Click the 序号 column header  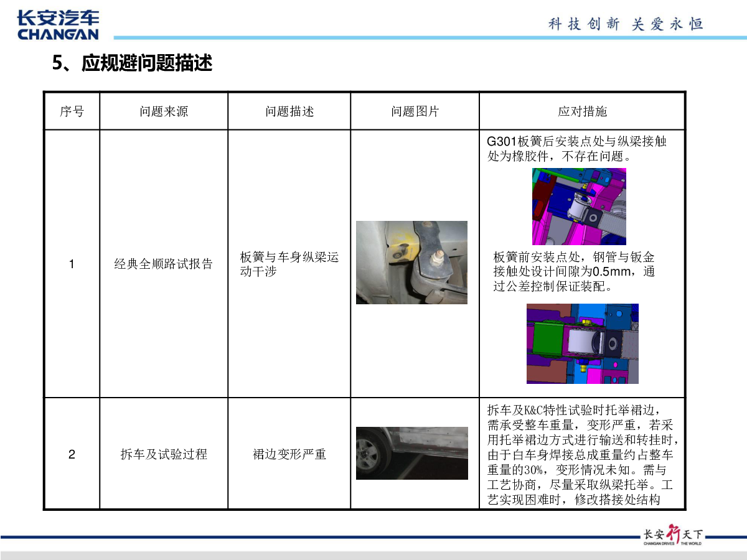click(72, 111)
